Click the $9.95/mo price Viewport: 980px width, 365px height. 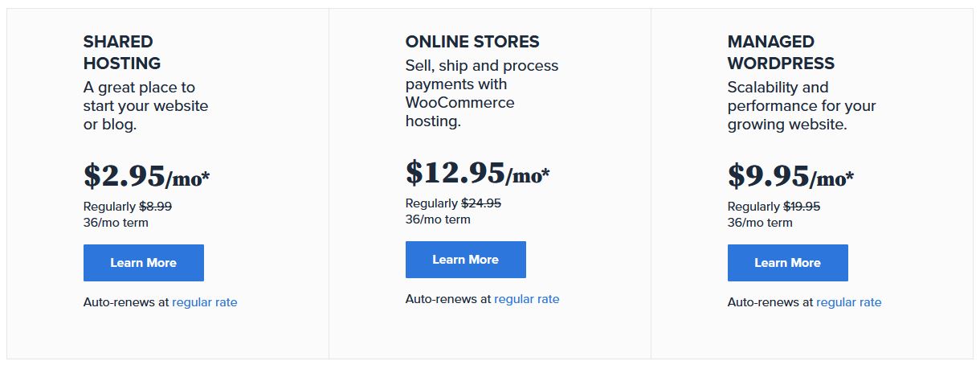pyautogui.click(x=790, y=176)
